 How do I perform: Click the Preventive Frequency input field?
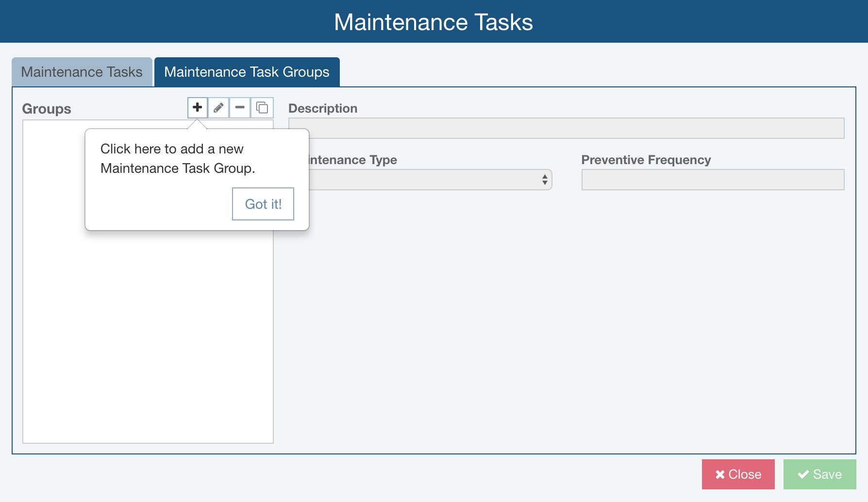tap(712, 179)
